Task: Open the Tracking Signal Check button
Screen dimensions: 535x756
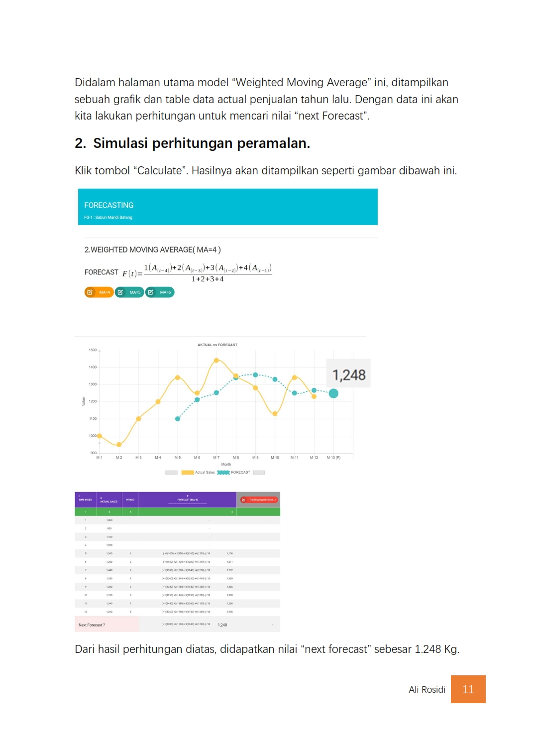Action: click(x=259, y=500)
